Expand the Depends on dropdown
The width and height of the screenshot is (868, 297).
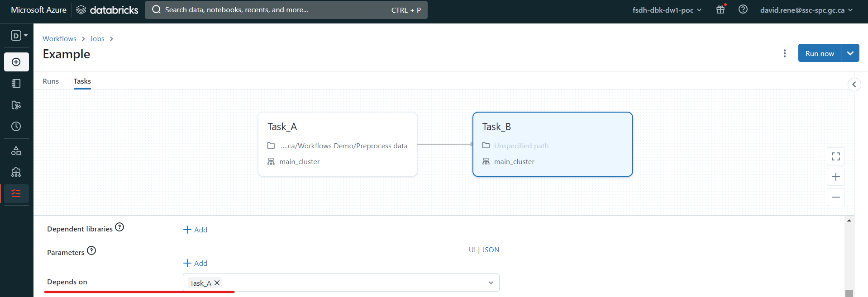[x=491, y=283]
